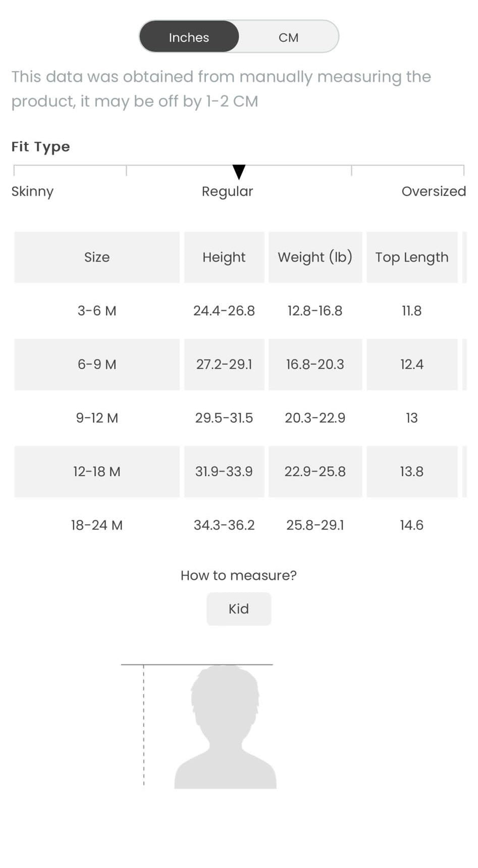Select the 18-24 M size row
The height and width of the screenshot is (868, 478).
239,525
